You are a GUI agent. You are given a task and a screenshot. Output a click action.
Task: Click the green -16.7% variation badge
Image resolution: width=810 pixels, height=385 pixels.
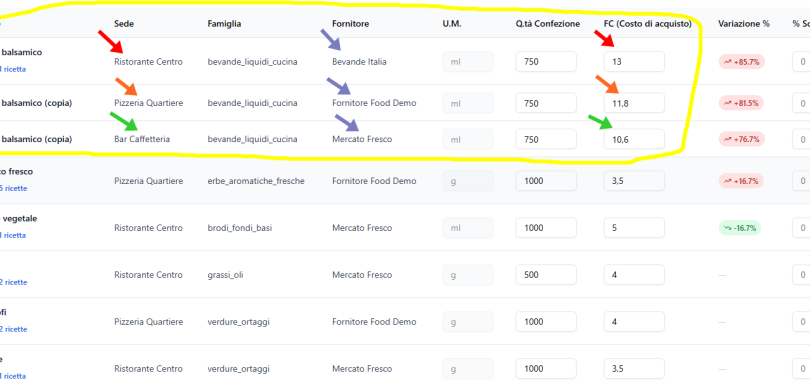click(740, 228)
